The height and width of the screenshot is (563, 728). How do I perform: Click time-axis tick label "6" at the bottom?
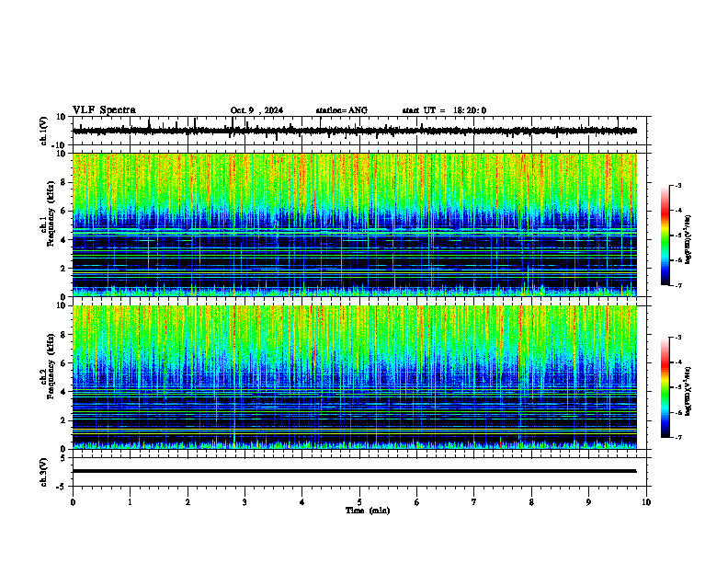417,502
